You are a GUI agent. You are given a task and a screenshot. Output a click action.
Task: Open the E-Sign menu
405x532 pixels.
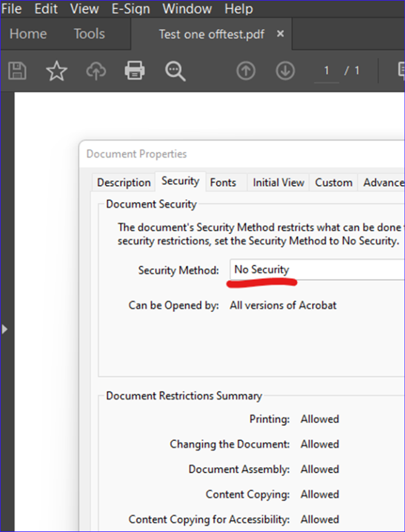click(x=131, y=8)
